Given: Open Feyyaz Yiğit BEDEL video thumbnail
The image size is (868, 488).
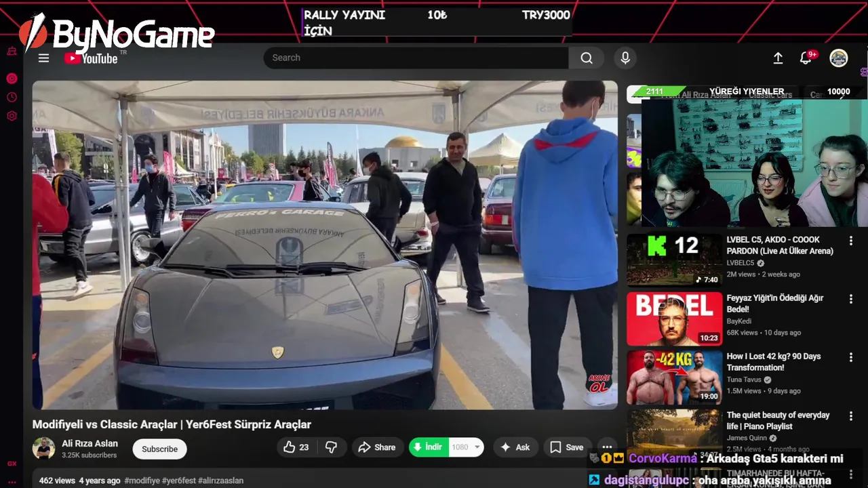Looking at the screenshot, I should [x=674, y=319].
